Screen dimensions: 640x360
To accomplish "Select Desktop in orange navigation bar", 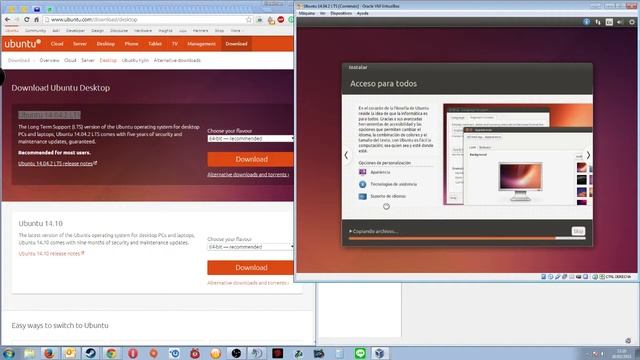I will 106,44.
